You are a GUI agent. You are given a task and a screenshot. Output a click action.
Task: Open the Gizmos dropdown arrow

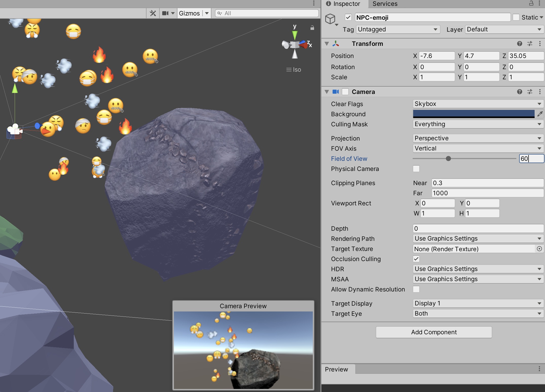[207, 13]
